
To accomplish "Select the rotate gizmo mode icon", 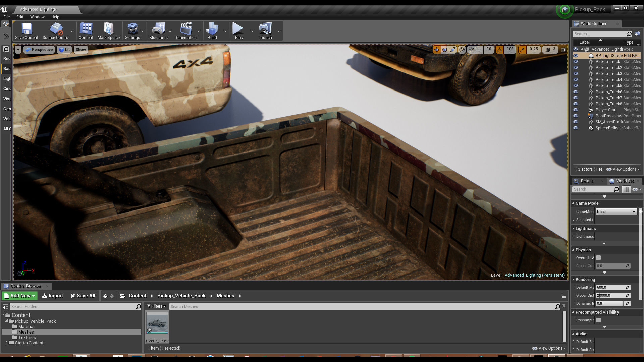I will pos(445,50).
